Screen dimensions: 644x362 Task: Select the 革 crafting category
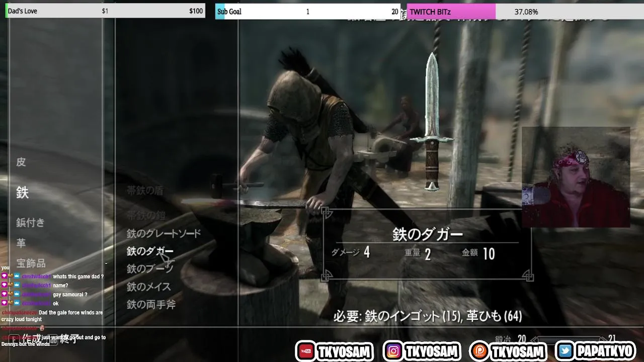pos(21,243)
